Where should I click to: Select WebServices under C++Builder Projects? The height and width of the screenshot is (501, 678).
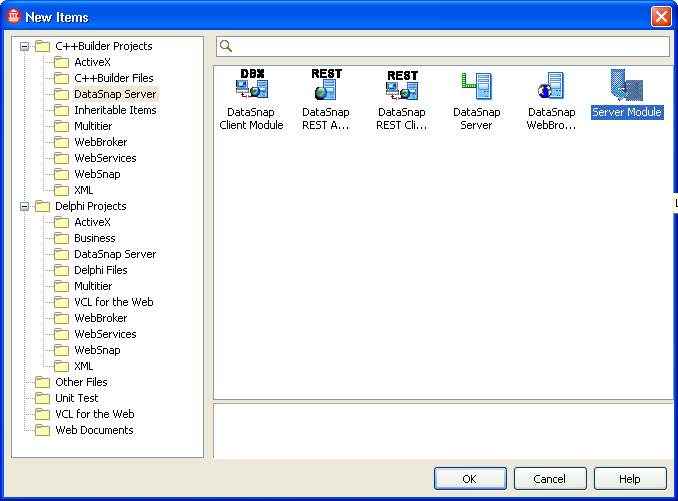pos(105,158)
